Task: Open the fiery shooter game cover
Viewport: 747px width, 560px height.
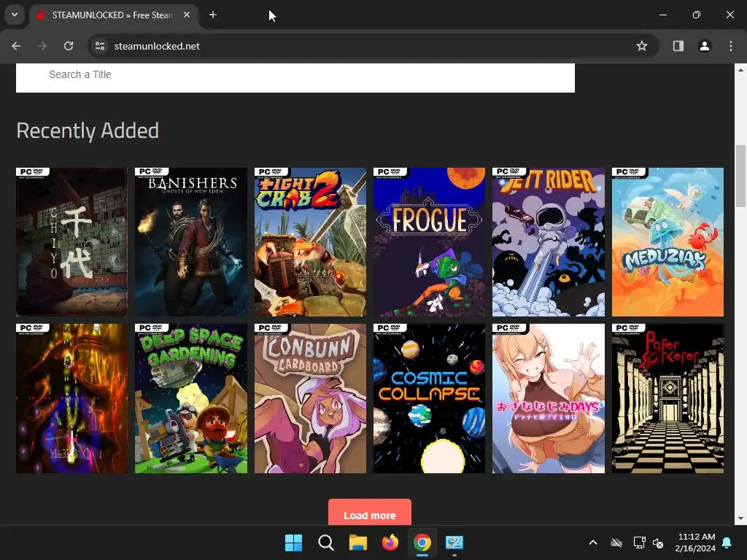Action: click(71, 399)
